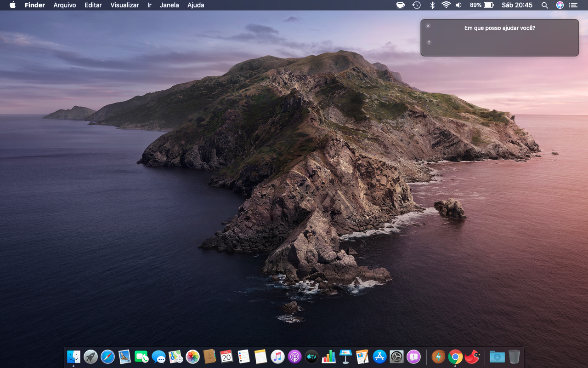Expand the Wi-Fi status menu
Screen dimensions: 588x368
click(x=446, y=5)
